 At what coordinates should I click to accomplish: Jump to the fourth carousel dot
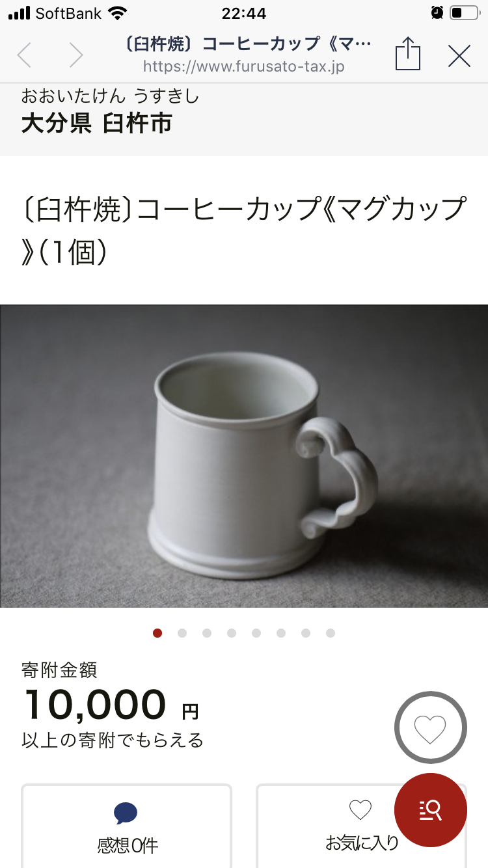(x=232, y=633)
